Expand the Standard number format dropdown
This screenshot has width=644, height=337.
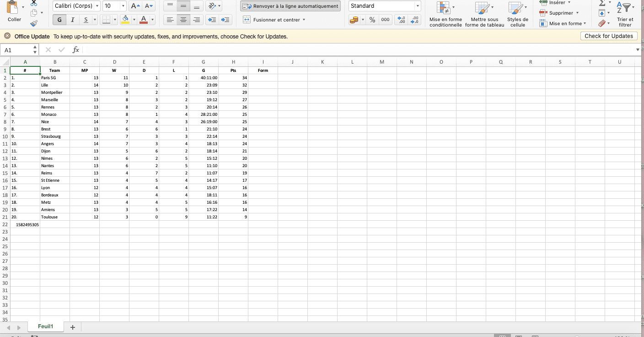point(418,6)
